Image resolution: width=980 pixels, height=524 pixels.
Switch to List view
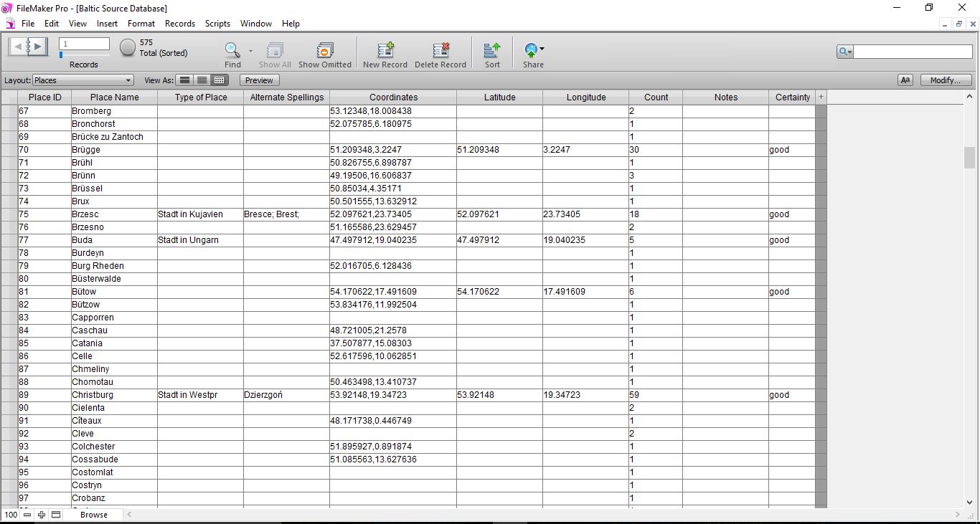(x=202, y=80)
